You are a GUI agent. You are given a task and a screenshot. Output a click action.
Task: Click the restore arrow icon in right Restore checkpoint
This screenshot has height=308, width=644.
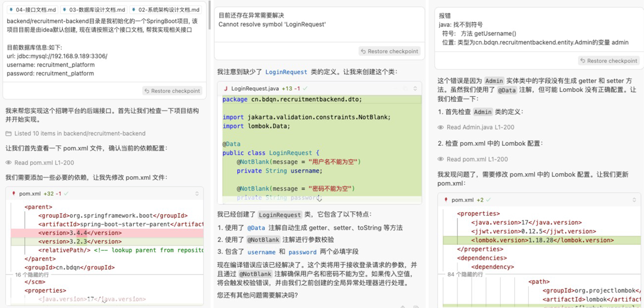583,61
